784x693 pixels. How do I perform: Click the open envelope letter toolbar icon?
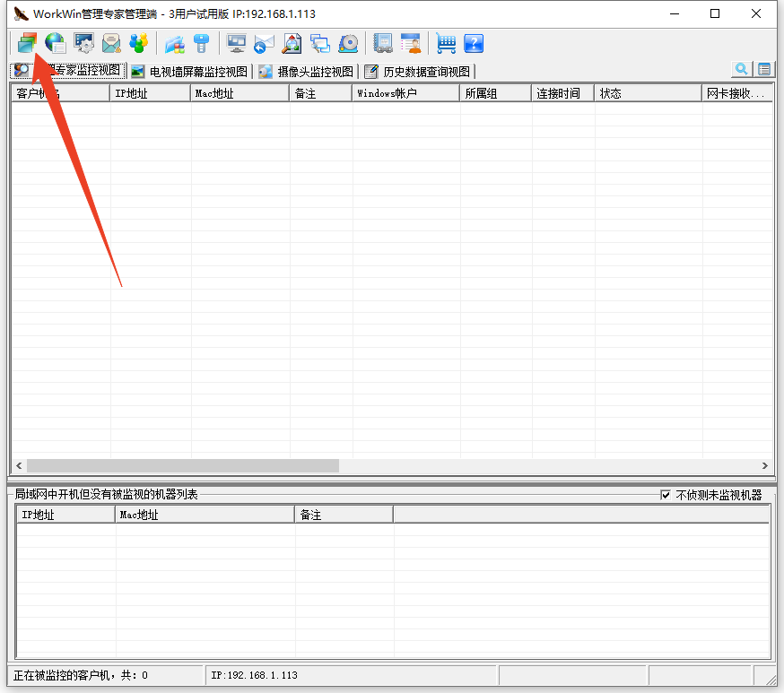111,43
